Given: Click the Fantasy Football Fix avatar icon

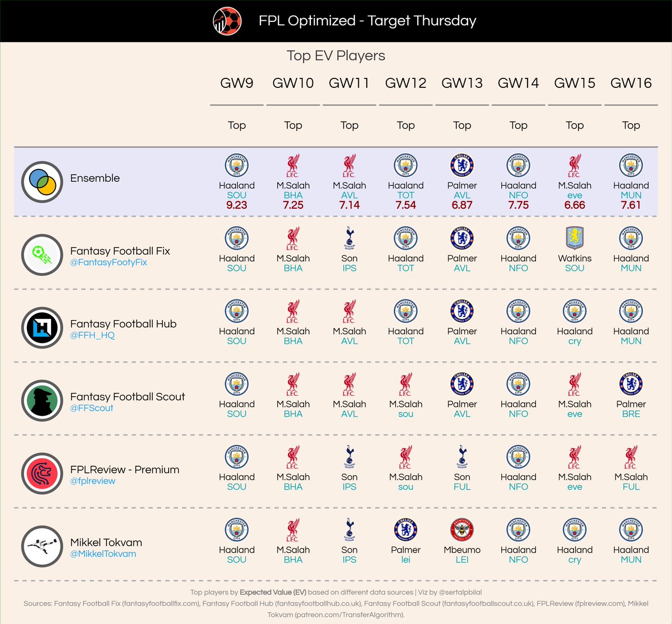Looking at the screenshot, I should point(42,255).
